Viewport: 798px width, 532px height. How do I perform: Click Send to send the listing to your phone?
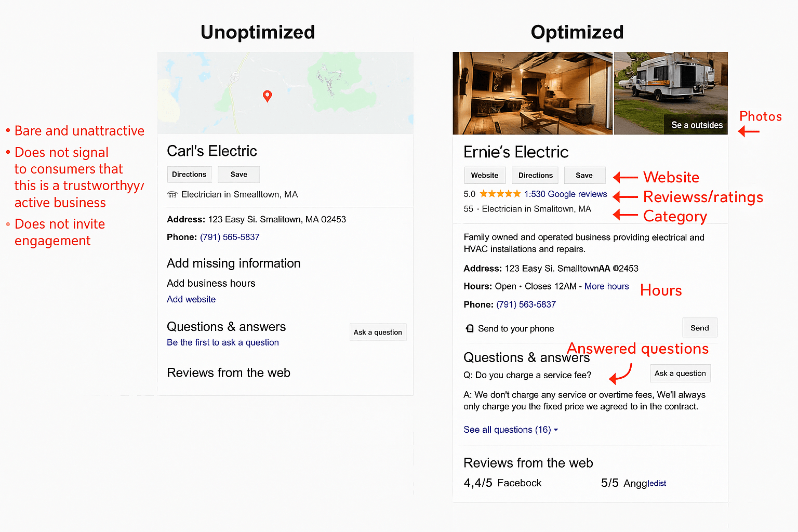(699, 327)
